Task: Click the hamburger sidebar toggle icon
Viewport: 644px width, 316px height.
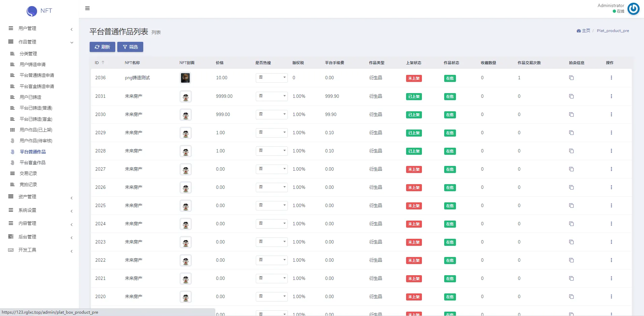Action: pyautogui.click(x=87, y=8)
